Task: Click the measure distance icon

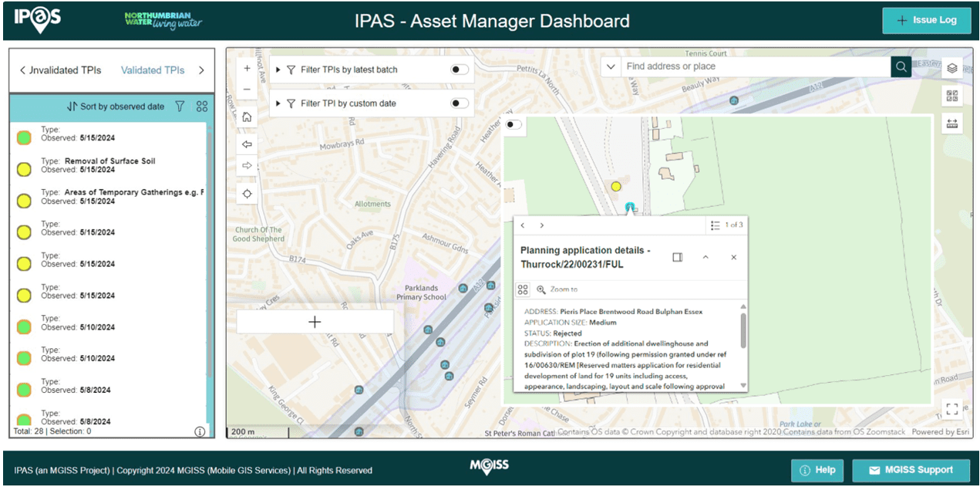Action: pyautogui.click(x=952, y=123)
